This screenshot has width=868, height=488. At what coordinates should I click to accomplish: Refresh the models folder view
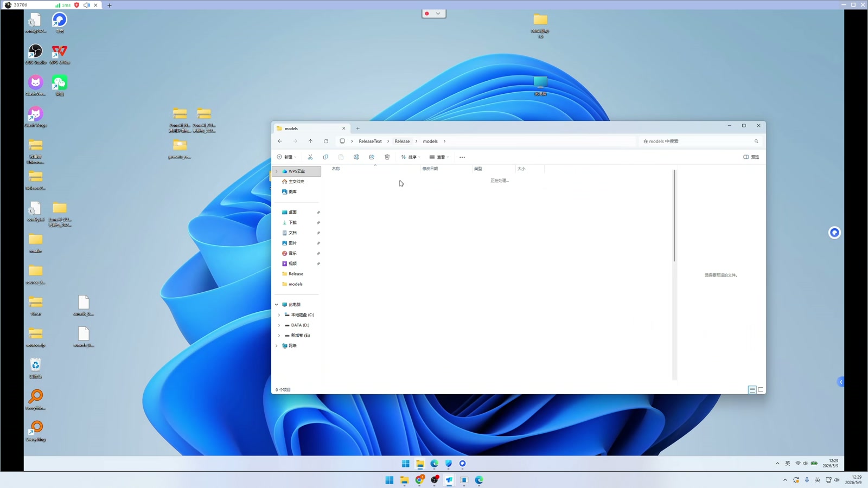click(x=326, y=142)
